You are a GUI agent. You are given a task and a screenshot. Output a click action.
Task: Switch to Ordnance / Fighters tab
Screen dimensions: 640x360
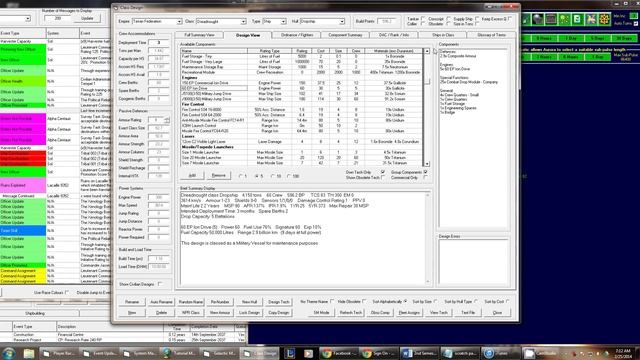297,35
